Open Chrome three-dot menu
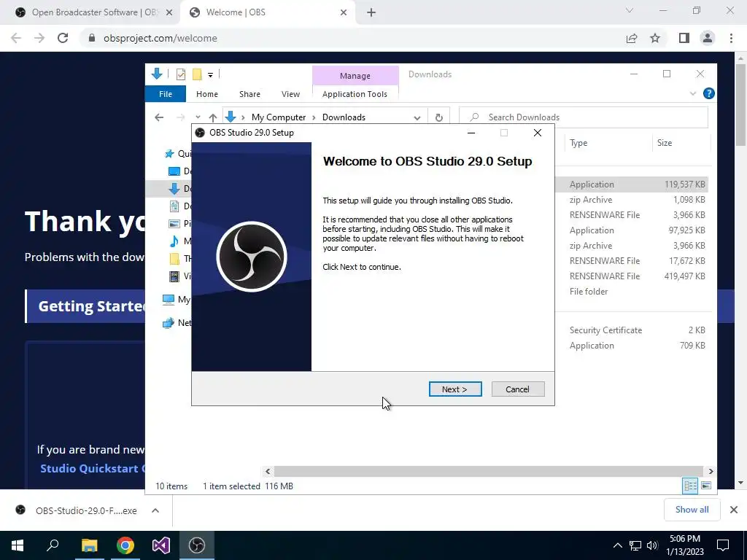747x560 pixels. pos(731,38)
